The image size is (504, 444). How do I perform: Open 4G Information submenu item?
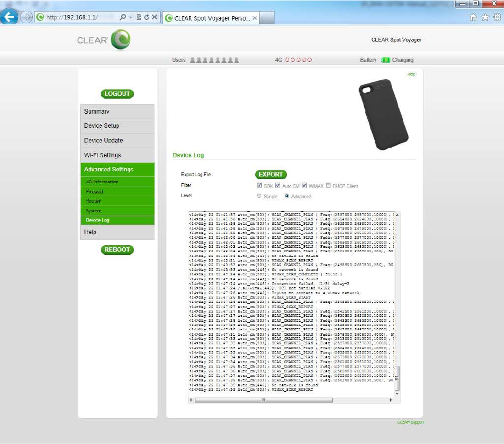117,182
